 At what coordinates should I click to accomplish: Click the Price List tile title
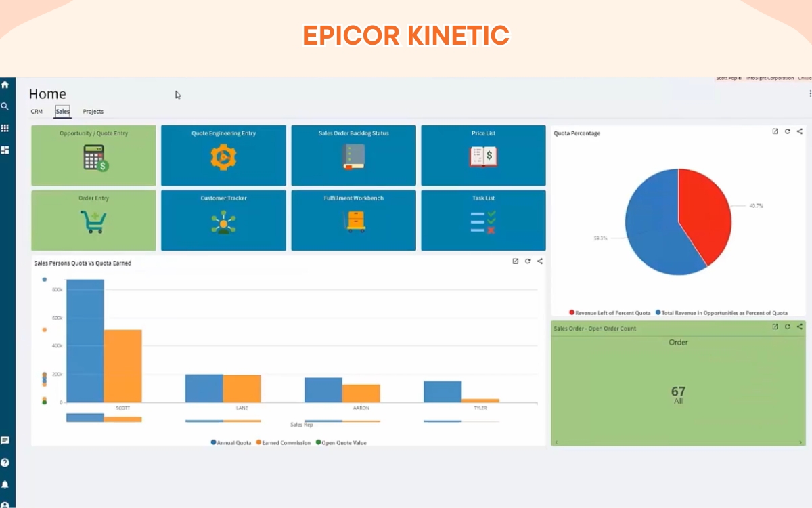pos(483,133)
